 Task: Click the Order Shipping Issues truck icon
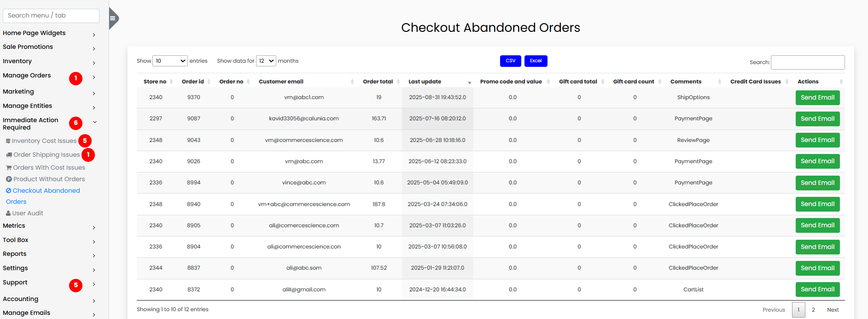click(9, 155)
